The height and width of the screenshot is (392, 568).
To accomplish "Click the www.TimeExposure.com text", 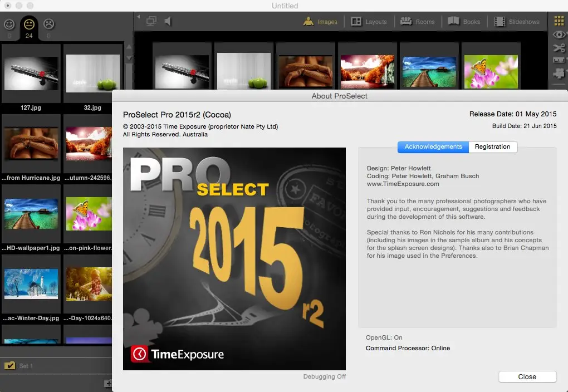I will (x=403, y=184).
